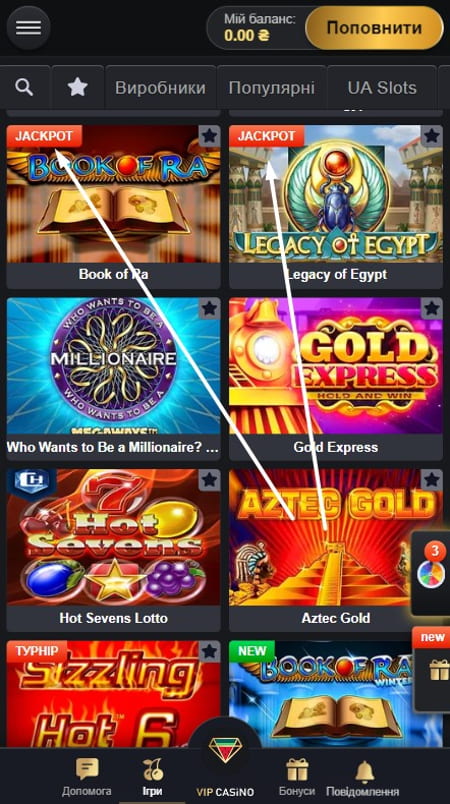Toggle favorite star on Aztec Gold

432,480
